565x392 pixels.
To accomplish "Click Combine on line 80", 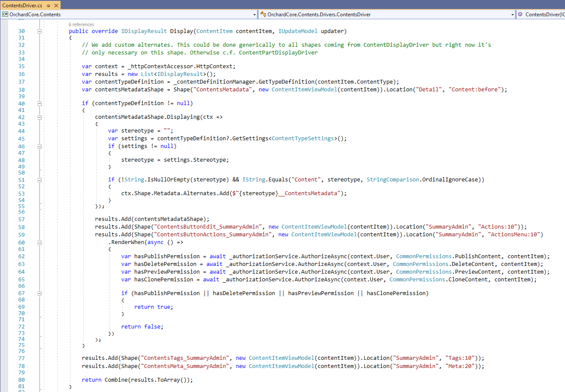I will click(x=116, y=380).
